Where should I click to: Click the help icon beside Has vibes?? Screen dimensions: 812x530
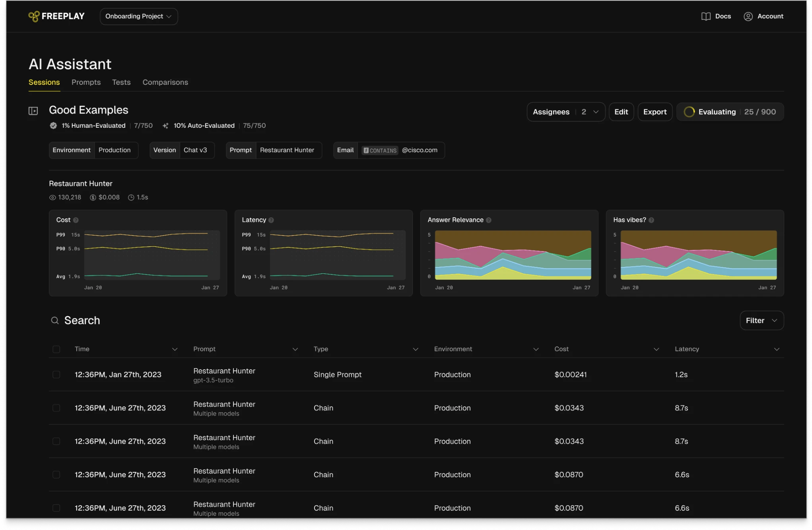651,220
